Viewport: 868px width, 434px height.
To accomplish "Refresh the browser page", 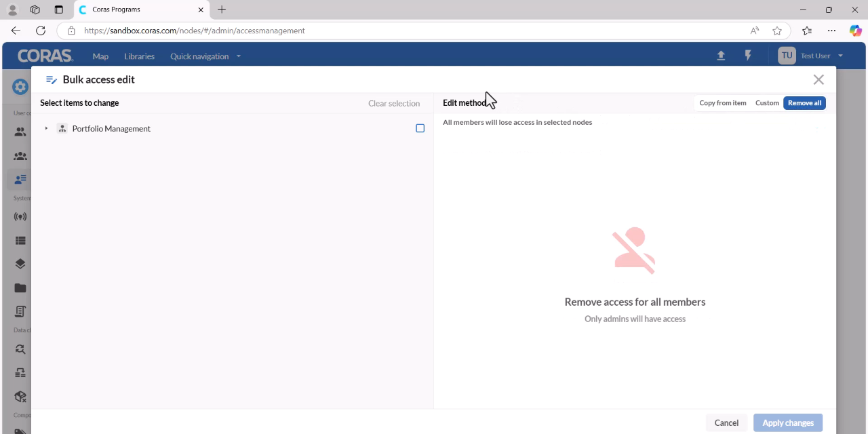I will point(41,31).
